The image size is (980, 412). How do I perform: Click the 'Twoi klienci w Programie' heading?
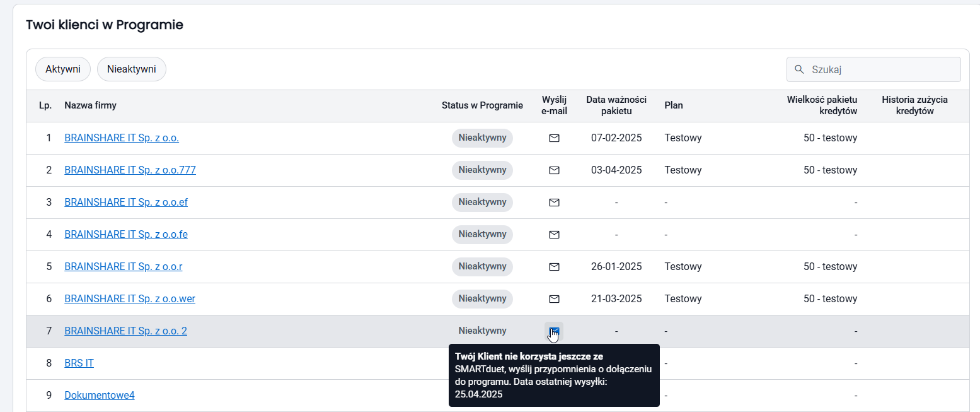click(105, 25)
